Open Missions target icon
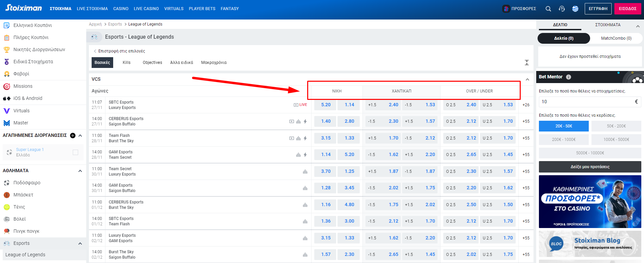644x263 pixels. pyautogui.click(x=6, y=86)
